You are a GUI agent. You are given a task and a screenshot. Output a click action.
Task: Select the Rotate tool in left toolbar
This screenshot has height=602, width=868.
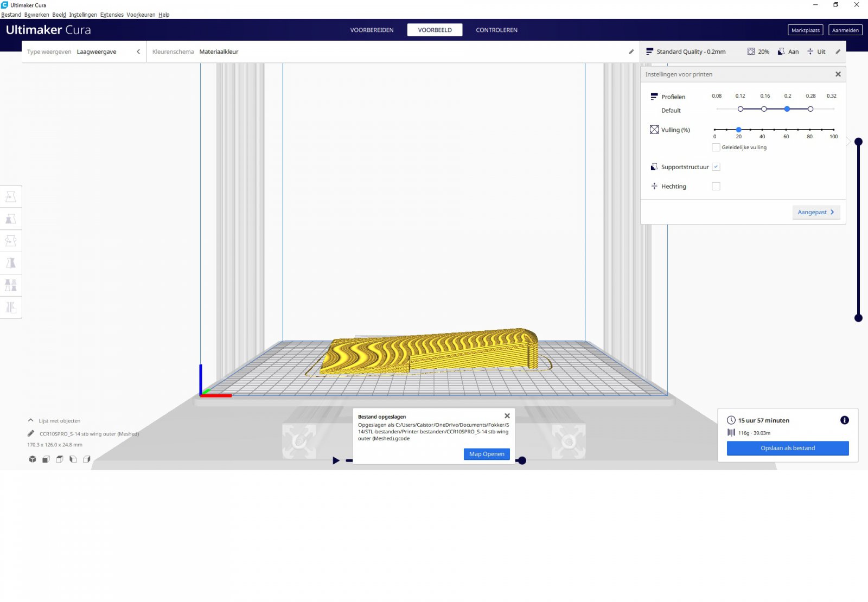click(11, 241)
